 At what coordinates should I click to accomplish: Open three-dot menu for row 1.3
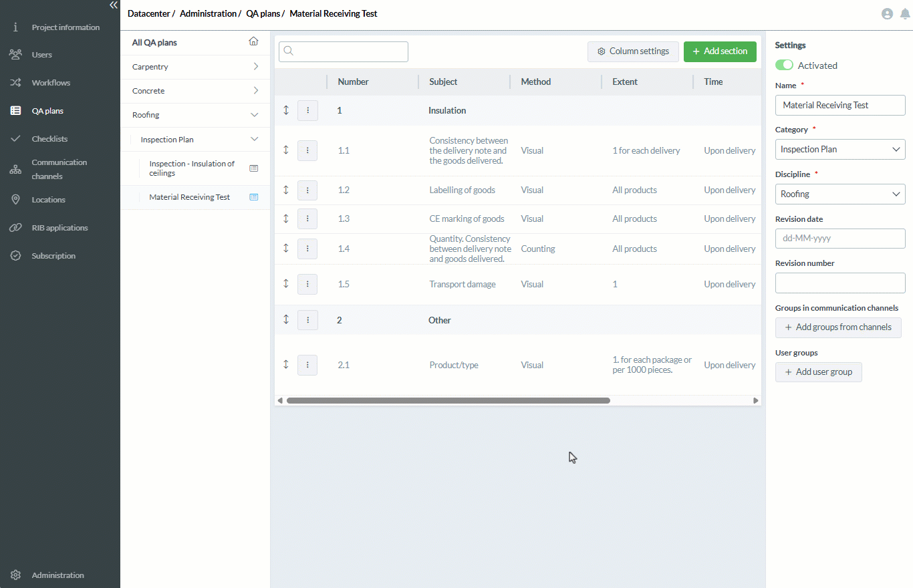pos(307,218)
